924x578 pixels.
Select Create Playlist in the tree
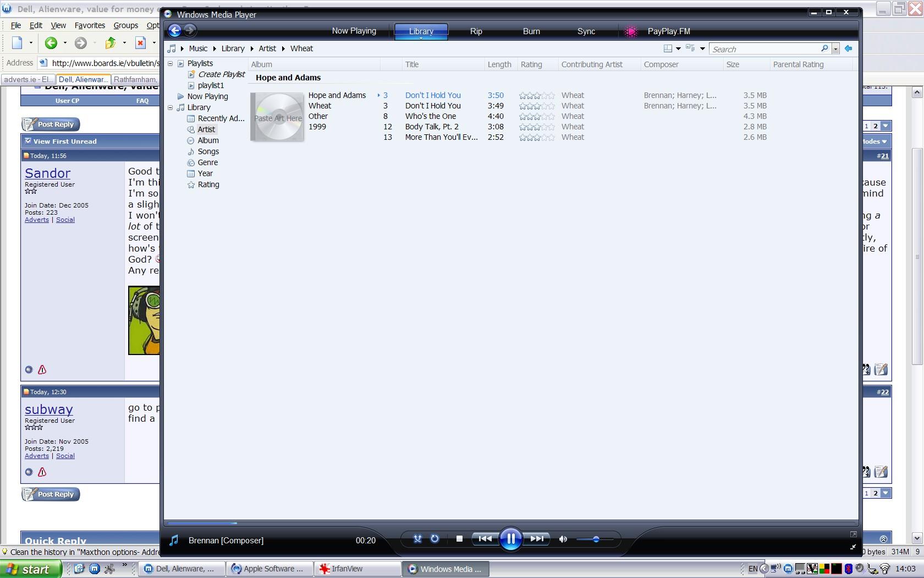click(x=221, y=74)
